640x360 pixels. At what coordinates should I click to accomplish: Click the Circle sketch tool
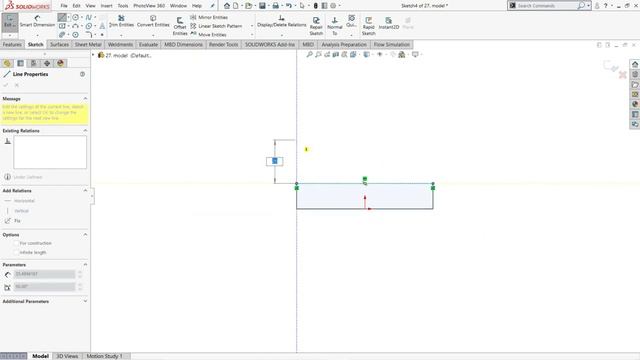point(76,17)
